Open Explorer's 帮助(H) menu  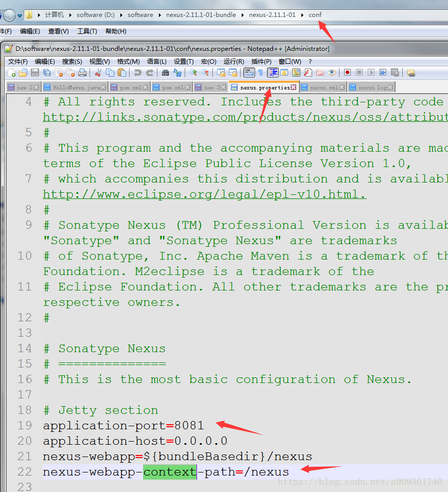[x=116, y=31]
